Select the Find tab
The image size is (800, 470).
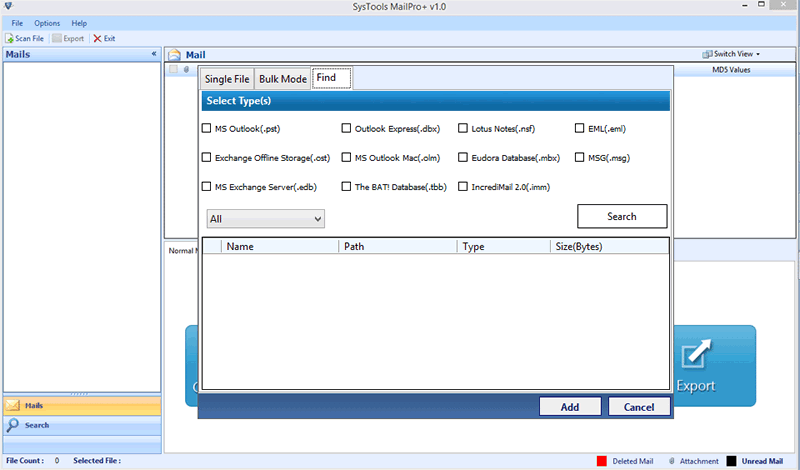click(x=332, y=78)
